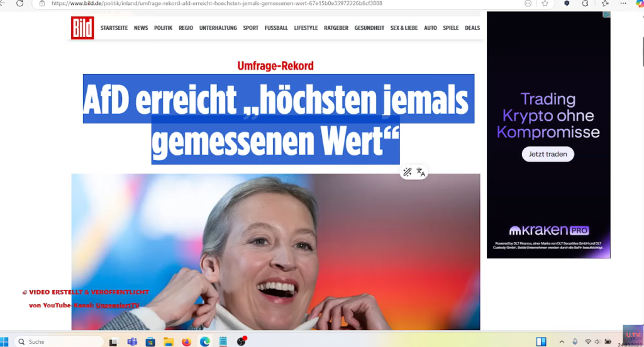Navigate to SPORT section
The width and height of the screenshot is (644, 347).
[250, 28]
